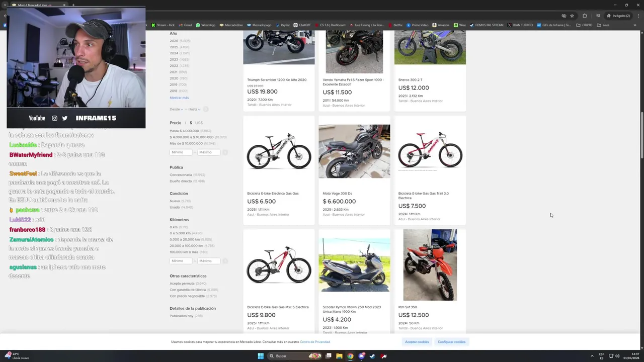Click the kilometers Mínimo input field
This screenshot has width=644, height=362.
coord(181,260)
